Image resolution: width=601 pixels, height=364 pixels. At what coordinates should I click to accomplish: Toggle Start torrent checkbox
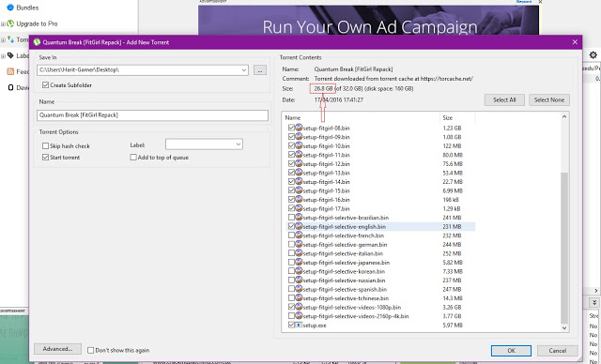tap(46, 158)
